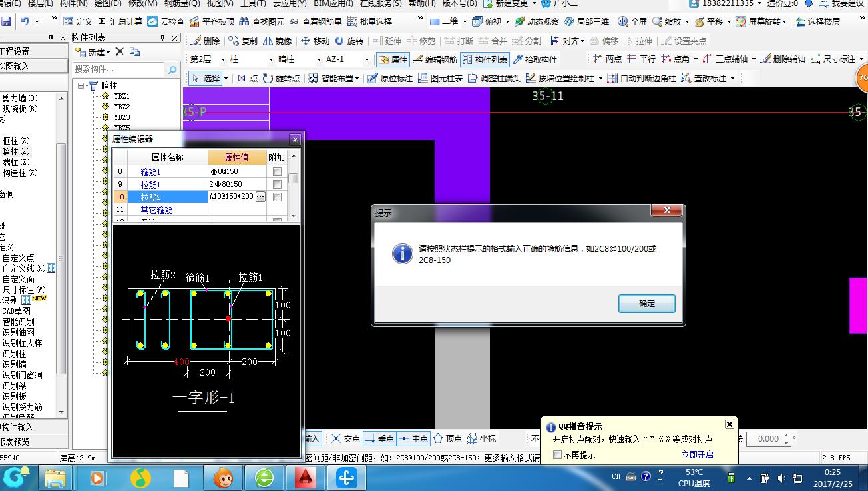Delete component with X icon in 构件列表
This screenshot has height=491, width=868.
coord(120,51)
